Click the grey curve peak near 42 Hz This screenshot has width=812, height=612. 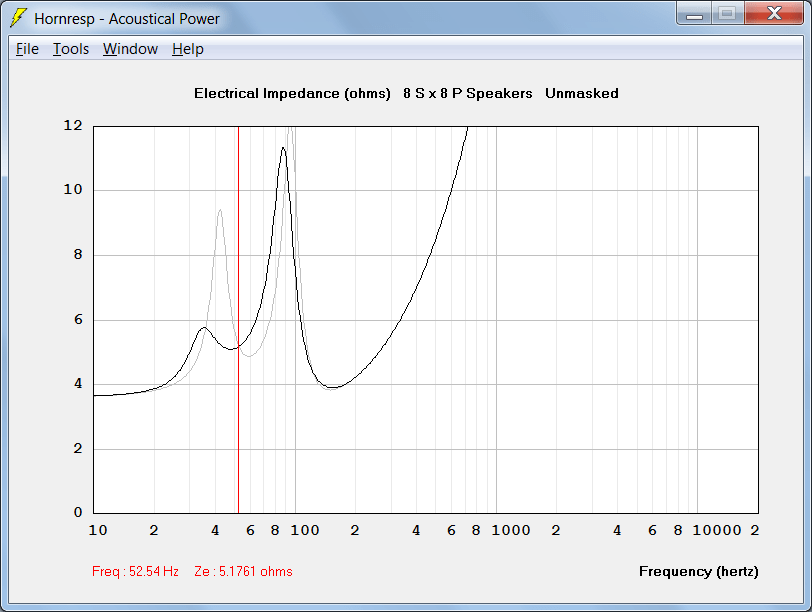pyautogui.click(x=220, y=211)
